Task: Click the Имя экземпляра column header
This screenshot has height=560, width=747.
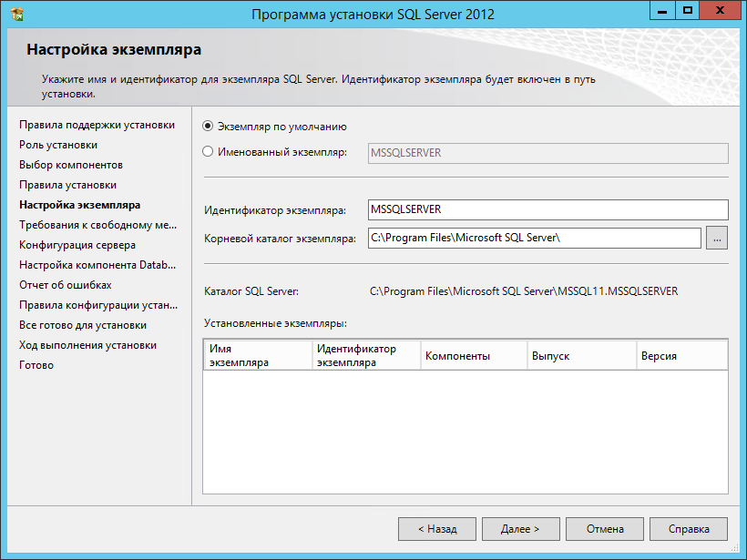Action: coord(258,355)
